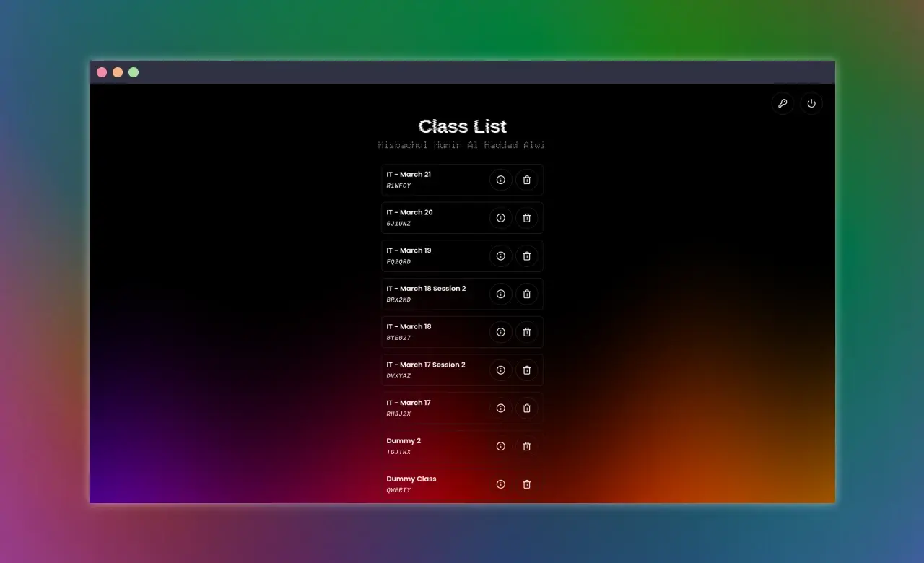Screen dimensions: 924x563
Task: Click class code BRX2MD
Action: tap(398, 300)
